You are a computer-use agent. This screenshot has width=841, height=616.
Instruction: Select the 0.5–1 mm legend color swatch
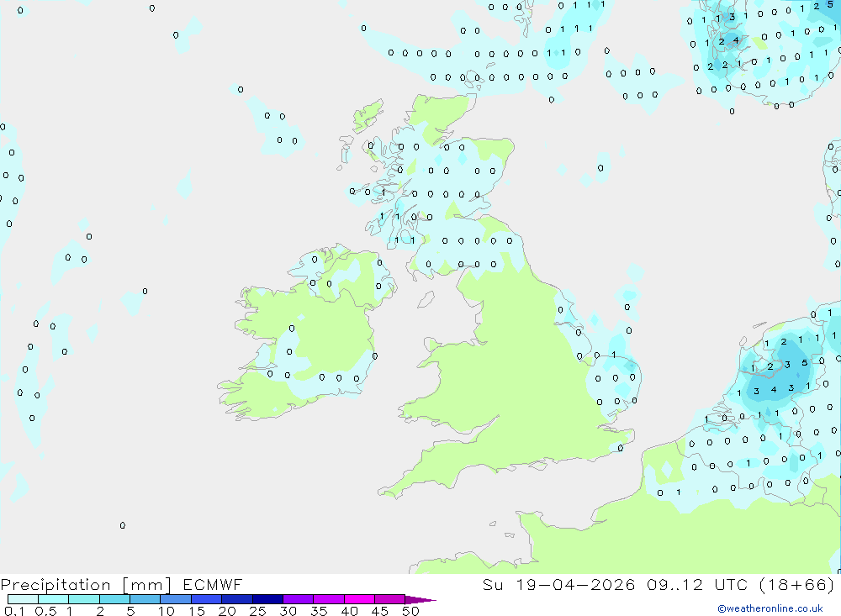coord(54,599)
